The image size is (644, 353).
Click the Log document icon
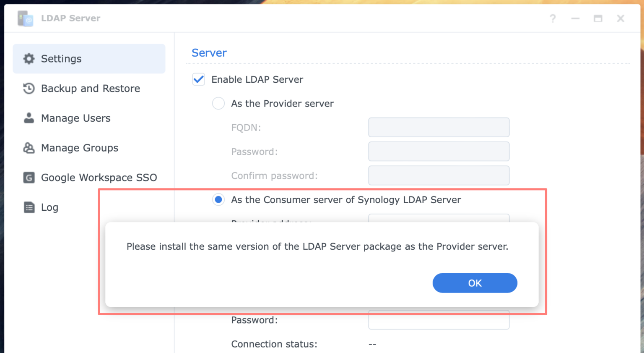[28, 207]
